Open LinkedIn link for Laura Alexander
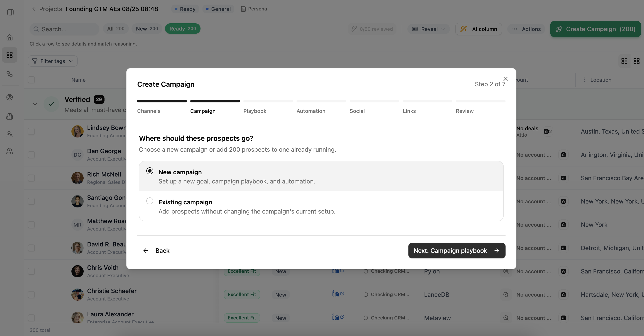Viewport: 644px width, 336px height. click(338, 317)
